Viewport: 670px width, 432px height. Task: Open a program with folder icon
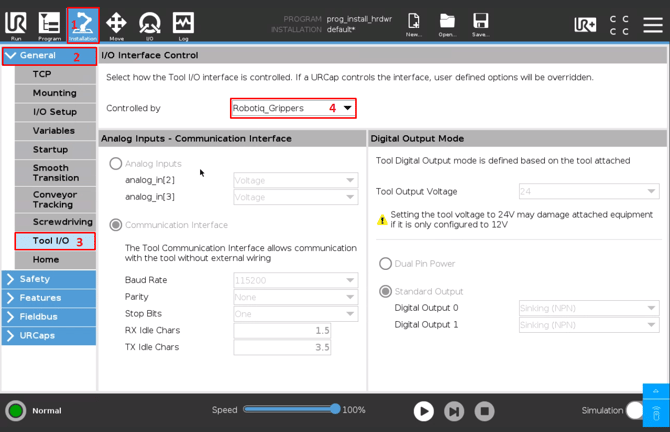point(447,25)
